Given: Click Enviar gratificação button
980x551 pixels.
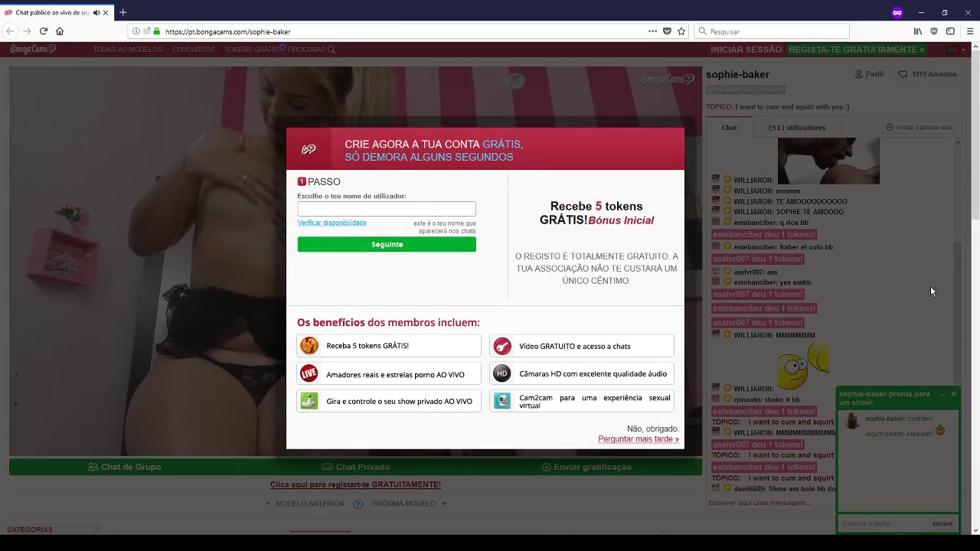Looking at the screenshot, I should pyautogui.click(x=586, y=467).
